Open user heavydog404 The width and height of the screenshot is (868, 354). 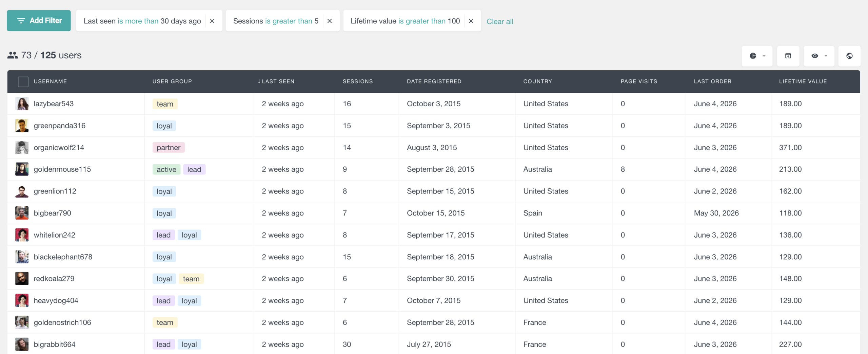tap(56, 301)
